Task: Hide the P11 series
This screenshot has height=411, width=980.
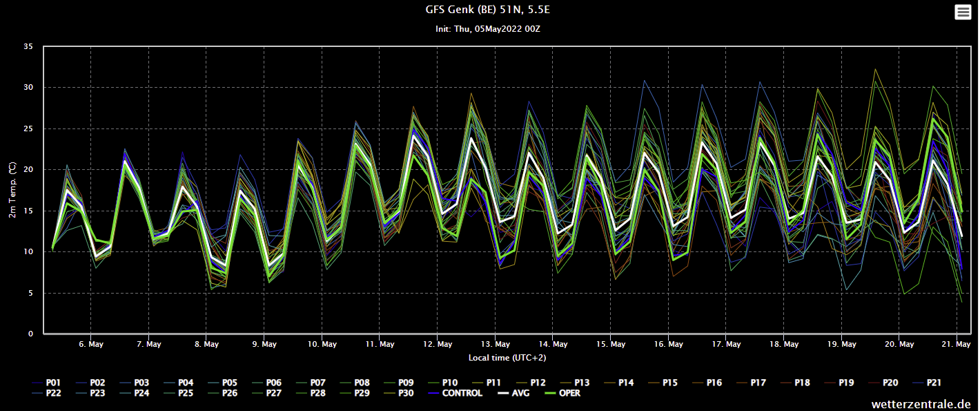Action: [x=487, y=382]
